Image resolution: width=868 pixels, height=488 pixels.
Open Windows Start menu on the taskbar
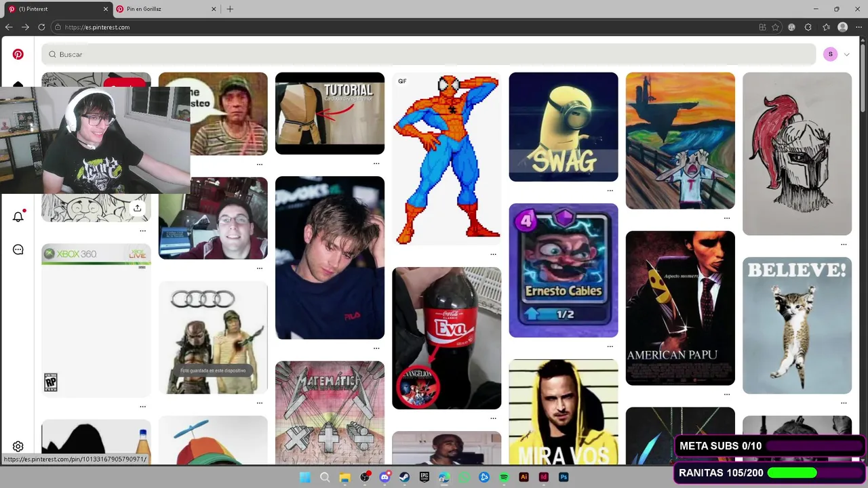[x=304, y=477]
